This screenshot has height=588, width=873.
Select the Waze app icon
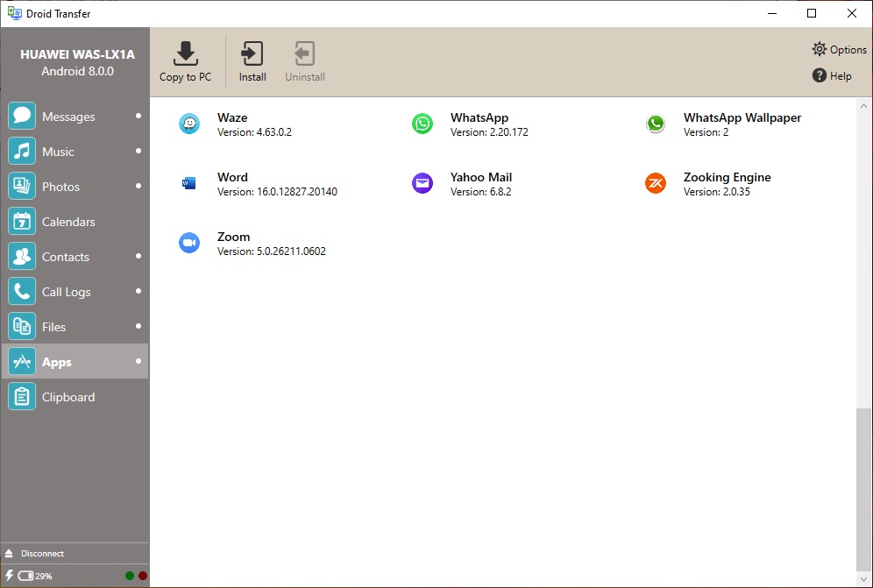click(x=189, y=124)
